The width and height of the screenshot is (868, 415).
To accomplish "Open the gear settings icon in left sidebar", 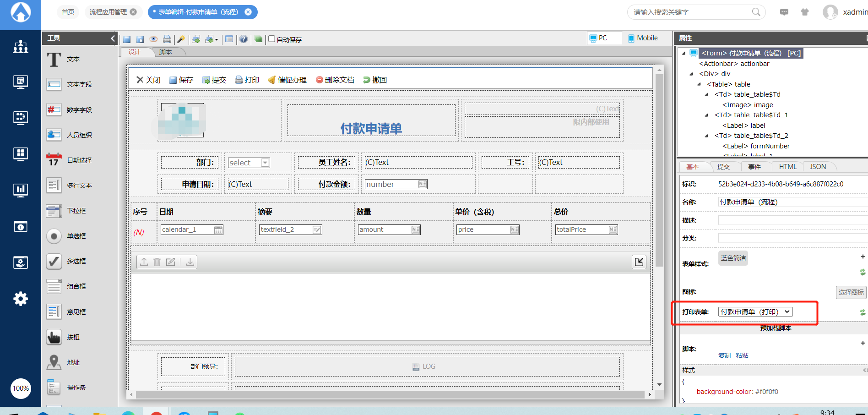I will click(x=20, y=299).
